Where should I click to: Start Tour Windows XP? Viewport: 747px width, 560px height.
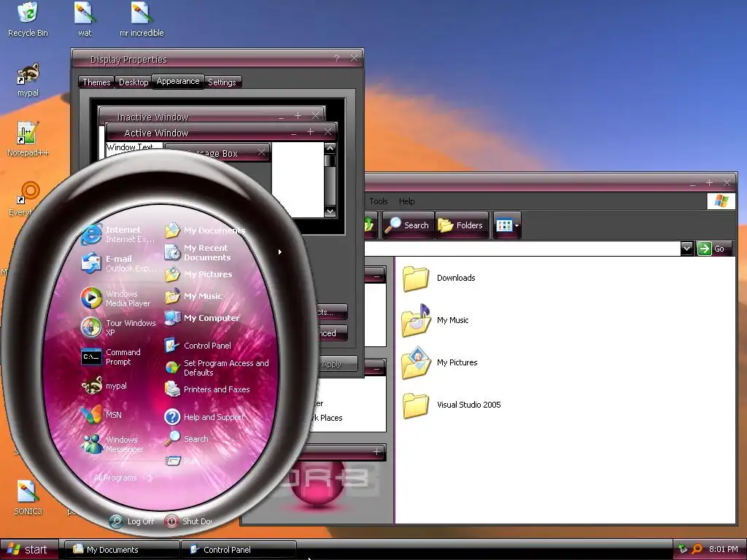(x=118, y=327)
